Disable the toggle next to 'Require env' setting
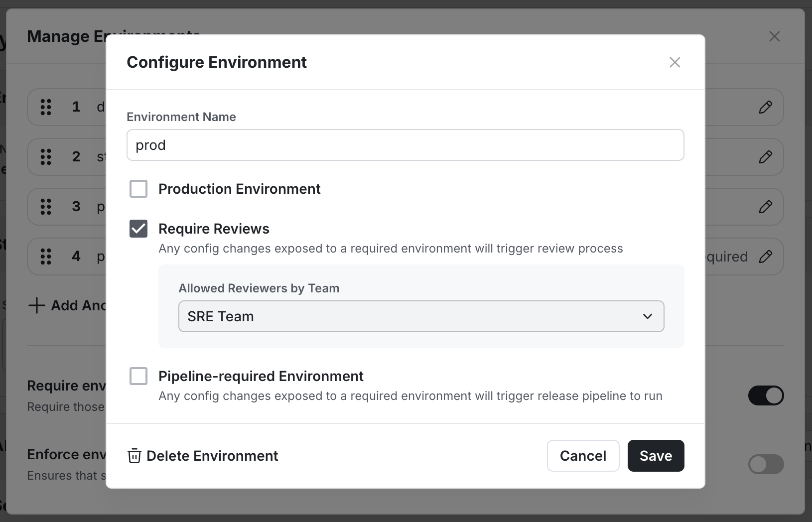 click(766, 395)
